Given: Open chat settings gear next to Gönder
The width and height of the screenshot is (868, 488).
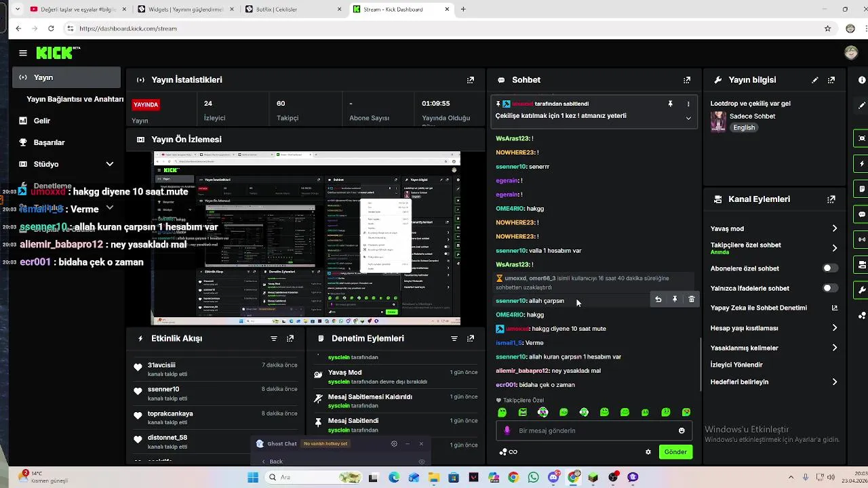Looking at the screenshot, I should [x=648, y=452].
